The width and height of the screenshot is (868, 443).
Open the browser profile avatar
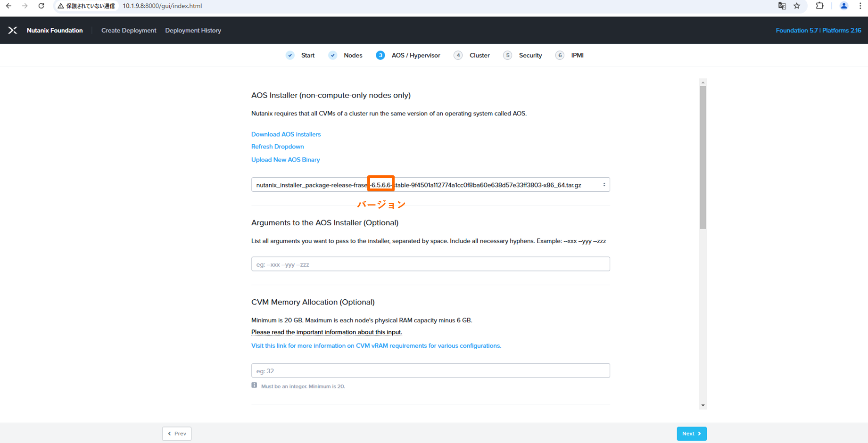coord(843,6)
